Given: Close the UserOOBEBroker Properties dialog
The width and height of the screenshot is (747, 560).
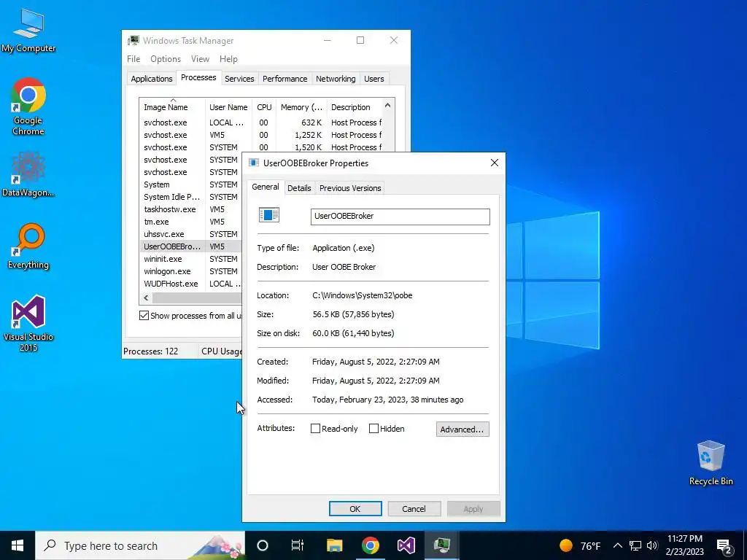Looking at the screenshot, I should click(x=495, y=163).
